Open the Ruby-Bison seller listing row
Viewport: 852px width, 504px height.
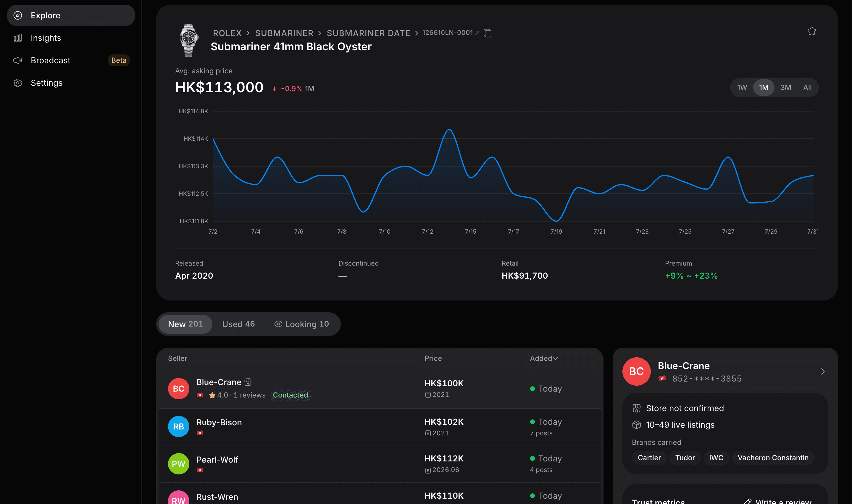[380, 427]
